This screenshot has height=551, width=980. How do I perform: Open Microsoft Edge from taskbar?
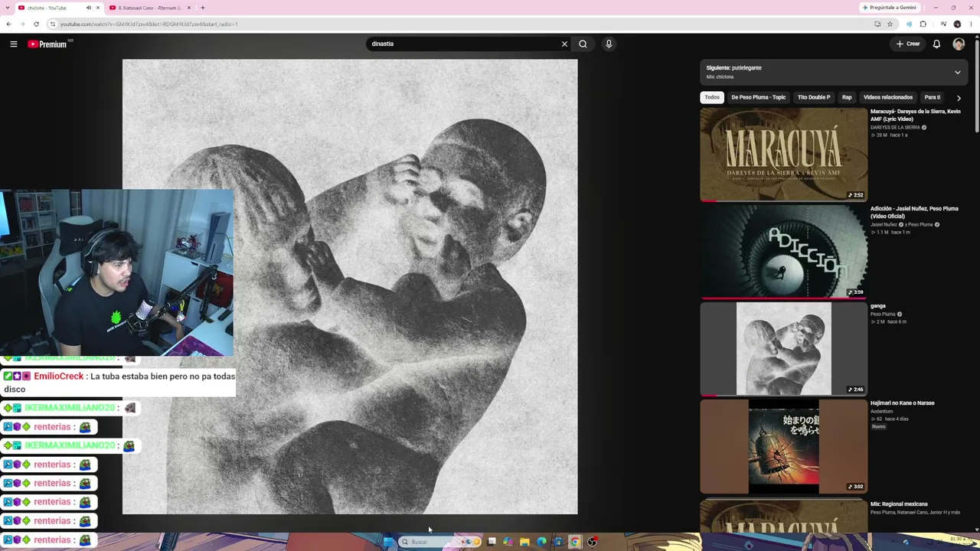(x=541, y=542)
